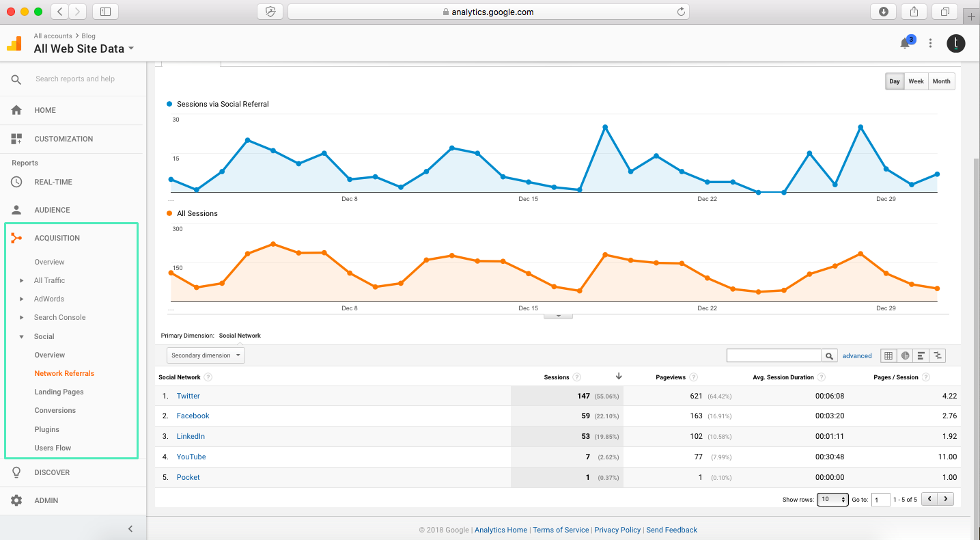Select the plain data table view icon

coord(888,355)
